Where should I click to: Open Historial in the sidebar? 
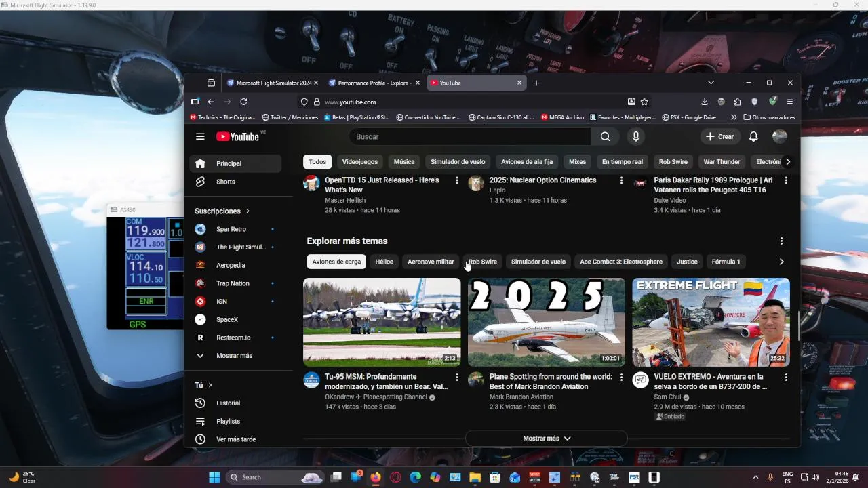235,403
